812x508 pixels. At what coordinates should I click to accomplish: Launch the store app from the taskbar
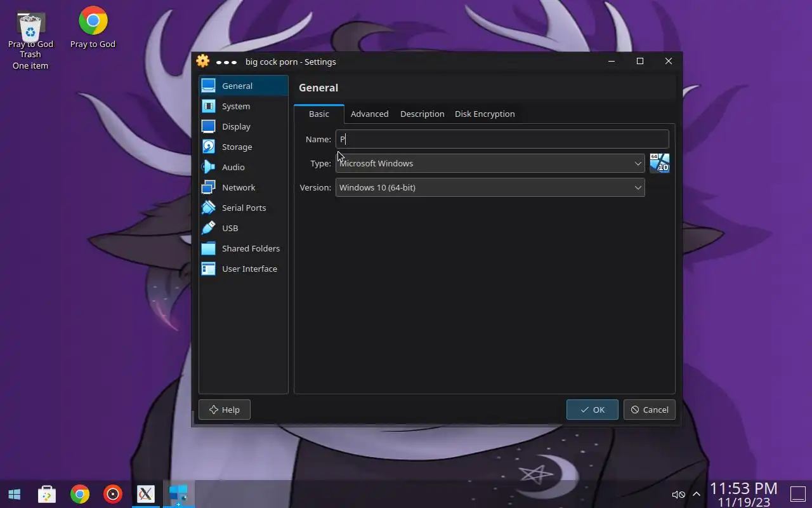(47, 494)
